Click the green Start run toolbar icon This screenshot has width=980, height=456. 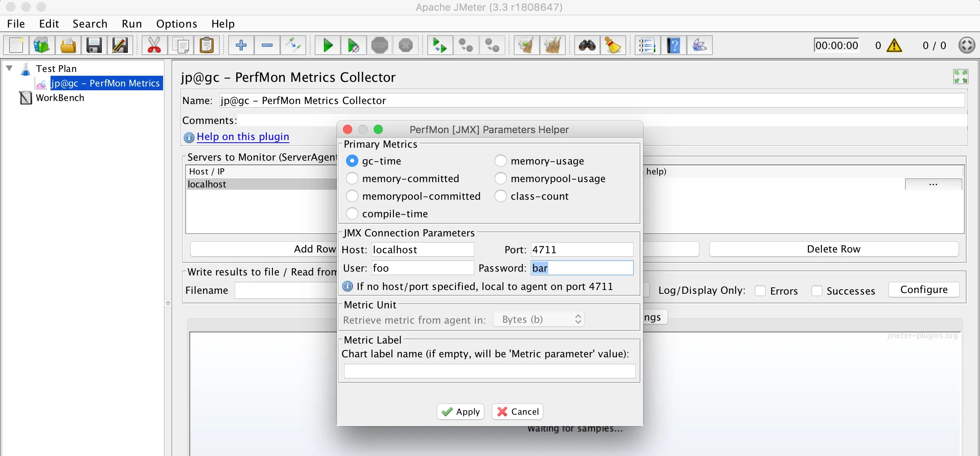[328, 46]
